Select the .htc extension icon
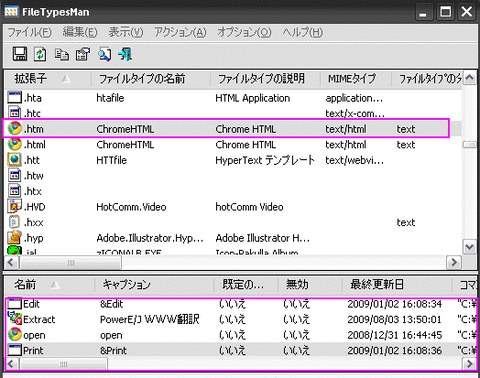 pos(15,113)
